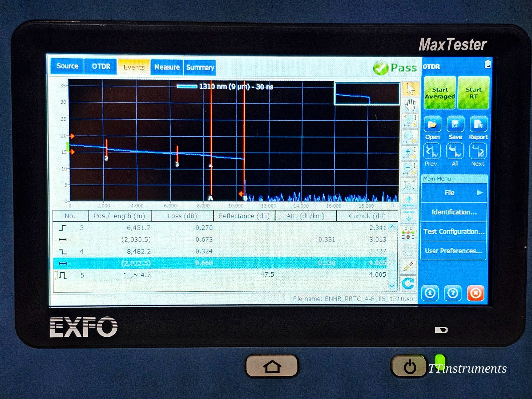The width and height of the screenshot is (532, 399).
Task: Zoom out on the trace graph
Action: coord(409,169)
